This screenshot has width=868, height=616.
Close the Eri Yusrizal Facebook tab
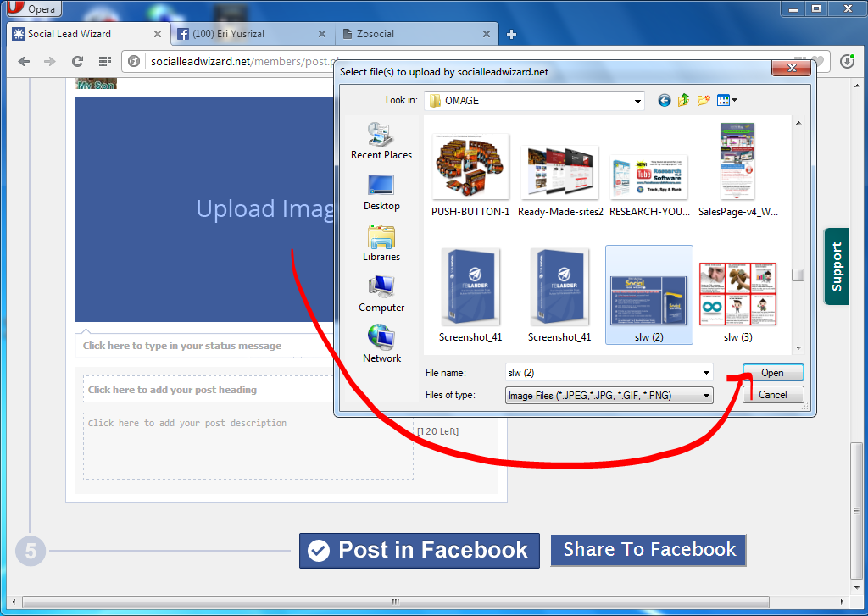[321, 34]
